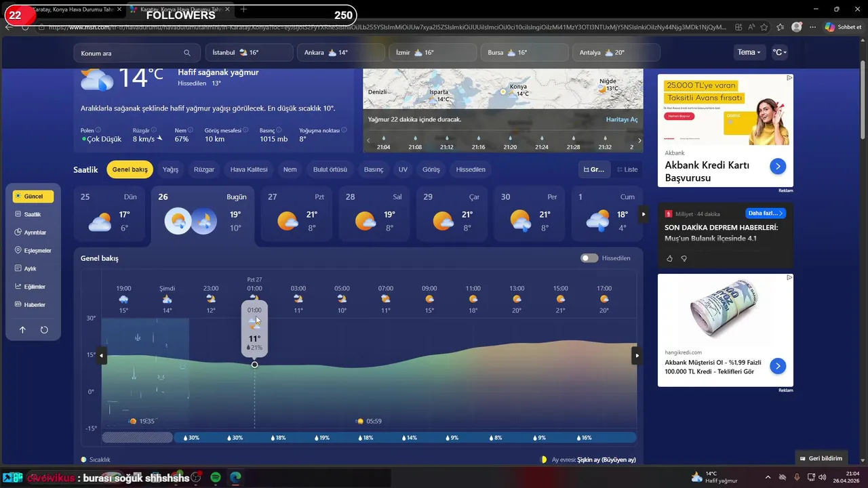
Task: Select the Per 30 day card
Action: (x=530, y=213)
